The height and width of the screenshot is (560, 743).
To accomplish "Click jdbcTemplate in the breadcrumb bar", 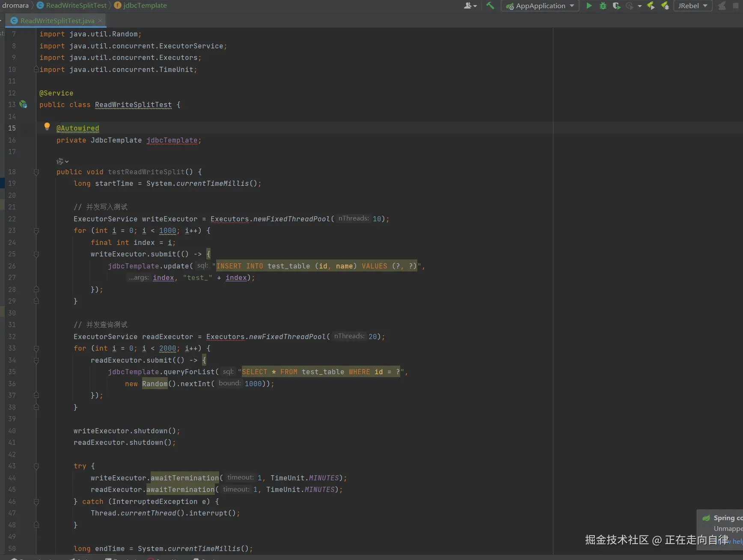I will [145, 6].
